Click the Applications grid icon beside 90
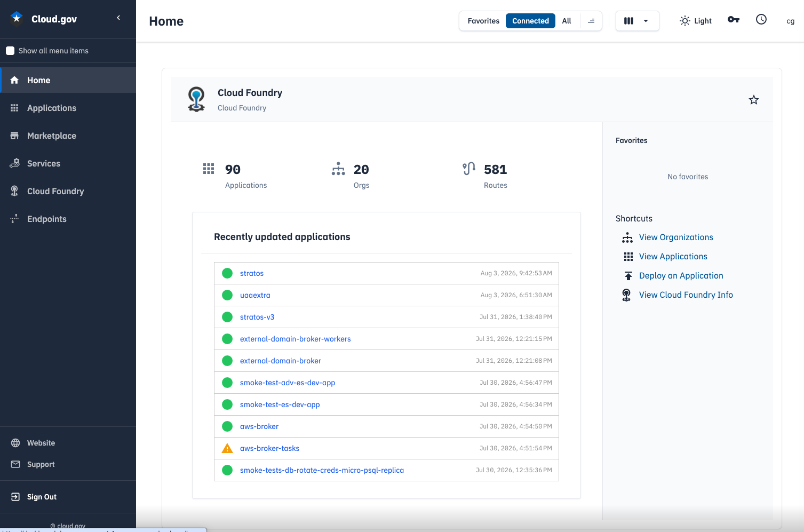The width and height of the screenshot is (804, 532). click(209, 169)
